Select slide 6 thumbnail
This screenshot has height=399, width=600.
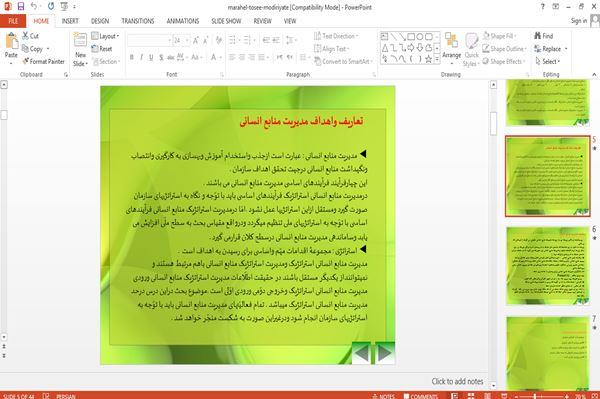click(x=548, y=266)
